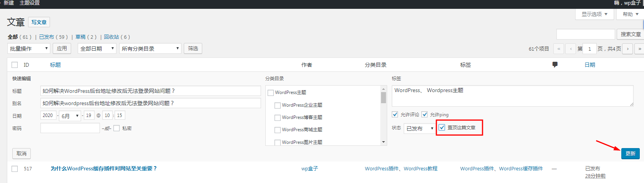Click the WordPress教程 category link
Image resolution: width=644 pixels, height=183 pixels.
tap(421, 168)
